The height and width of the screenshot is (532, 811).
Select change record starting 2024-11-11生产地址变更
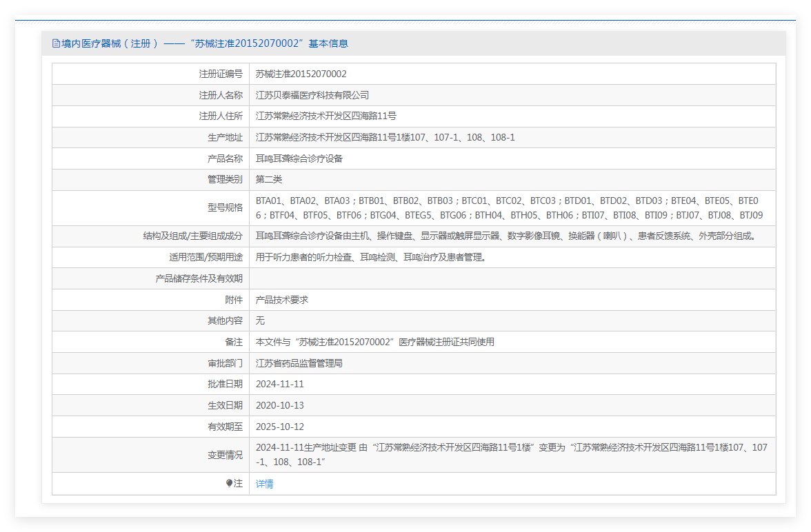click(x=512, y=454)
